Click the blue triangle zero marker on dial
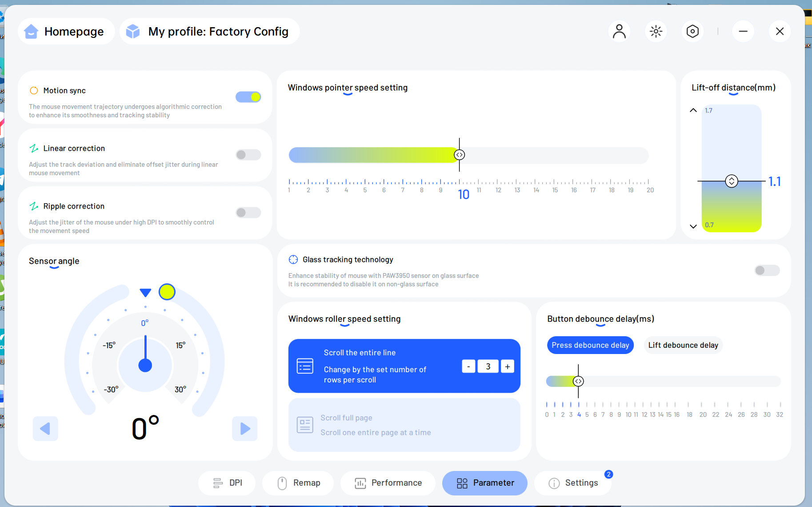The image size is (812, 507). point(145,293)
